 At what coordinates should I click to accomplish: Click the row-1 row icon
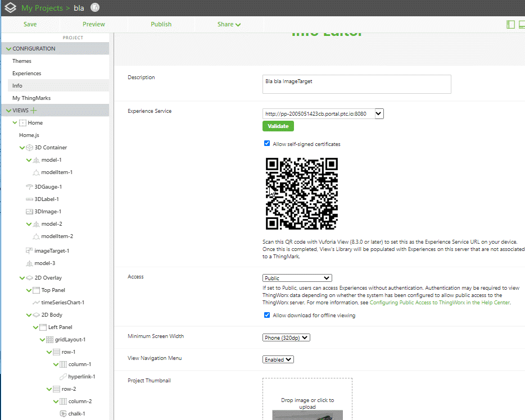click(x=57, y=352)
